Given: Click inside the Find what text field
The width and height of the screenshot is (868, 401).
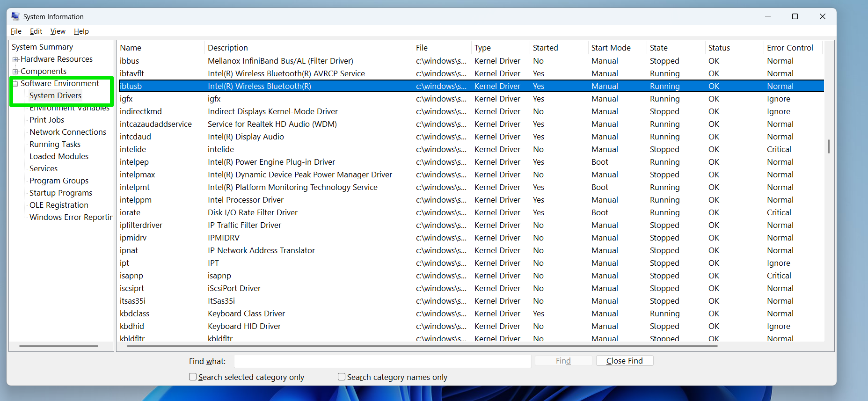Looking at the screenshot, I should click(x=382, y=361).
